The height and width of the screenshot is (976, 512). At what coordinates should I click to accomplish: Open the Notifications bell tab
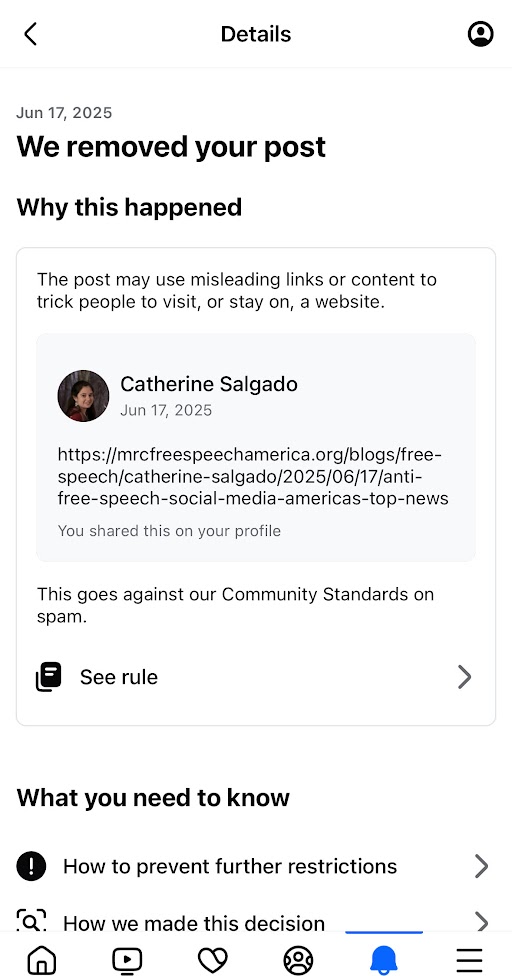pos(384,960)
